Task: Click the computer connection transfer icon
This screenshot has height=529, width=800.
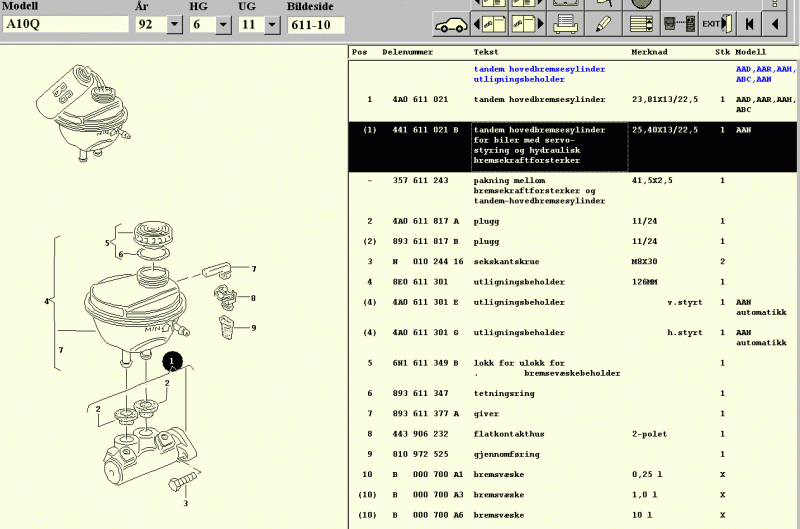Action: (x=678, y=23)
